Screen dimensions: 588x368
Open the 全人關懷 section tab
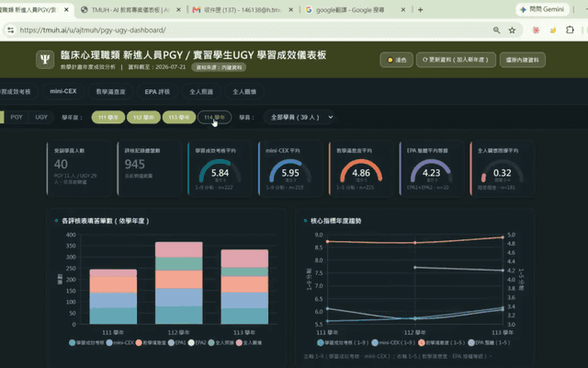tap(244, 91)
